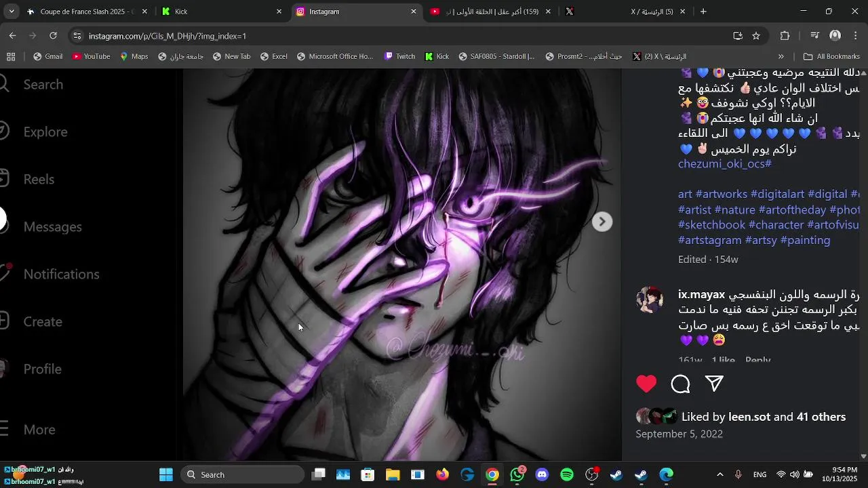Click the address bar URL

point(167,36)
